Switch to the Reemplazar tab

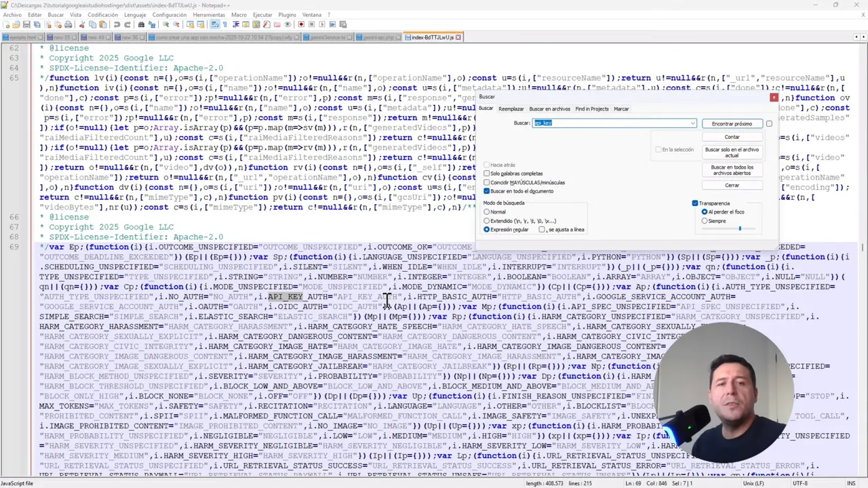click(511, 109)
